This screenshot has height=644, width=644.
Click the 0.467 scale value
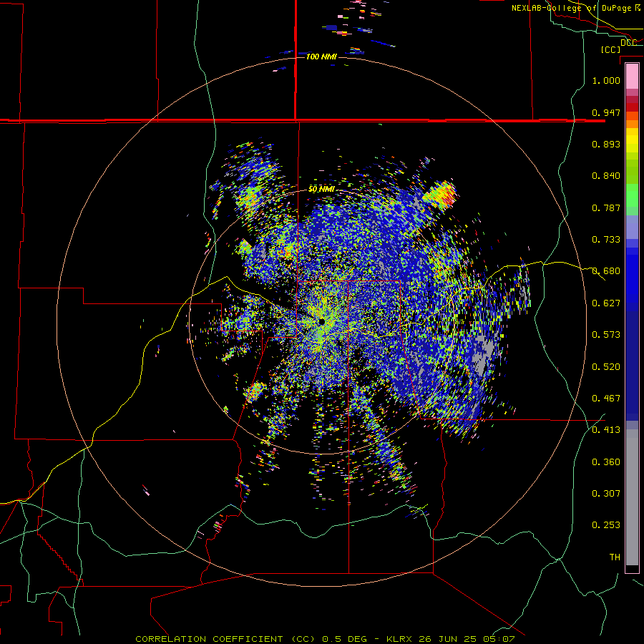click(606, 399)
